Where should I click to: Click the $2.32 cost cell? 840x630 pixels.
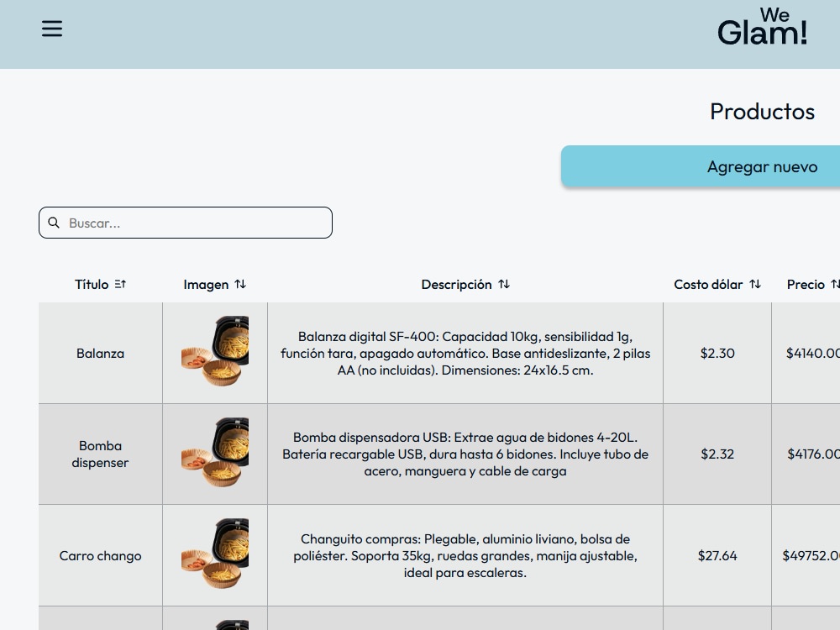(717, 454)
